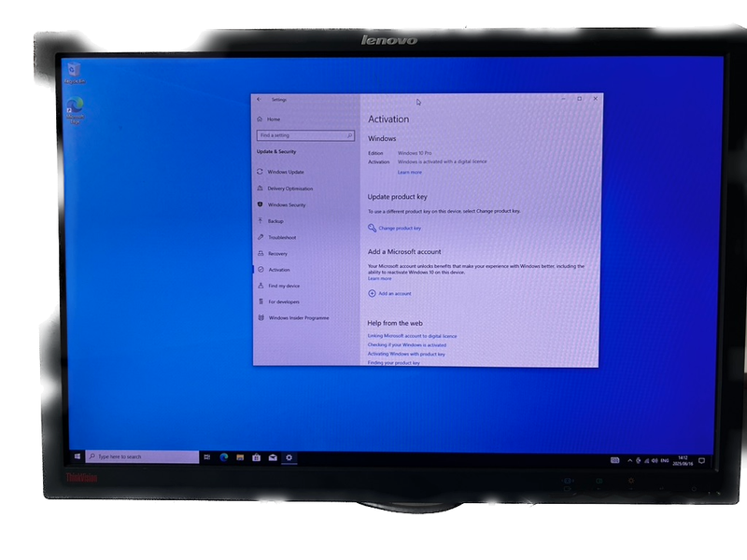Click the key icon beside Change product key
The width and height of the screenshot is (747, 560).
tap(372, 228)
